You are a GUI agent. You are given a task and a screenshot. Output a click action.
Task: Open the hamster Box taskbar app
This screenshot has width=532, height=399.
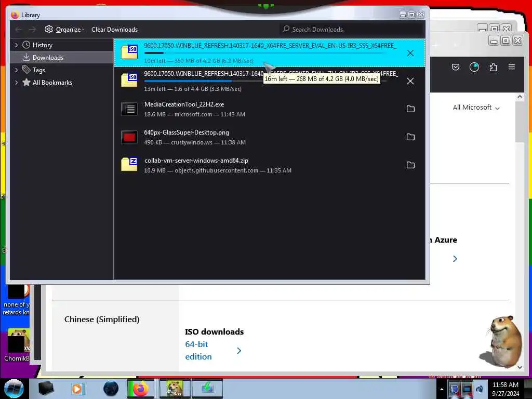175,389
